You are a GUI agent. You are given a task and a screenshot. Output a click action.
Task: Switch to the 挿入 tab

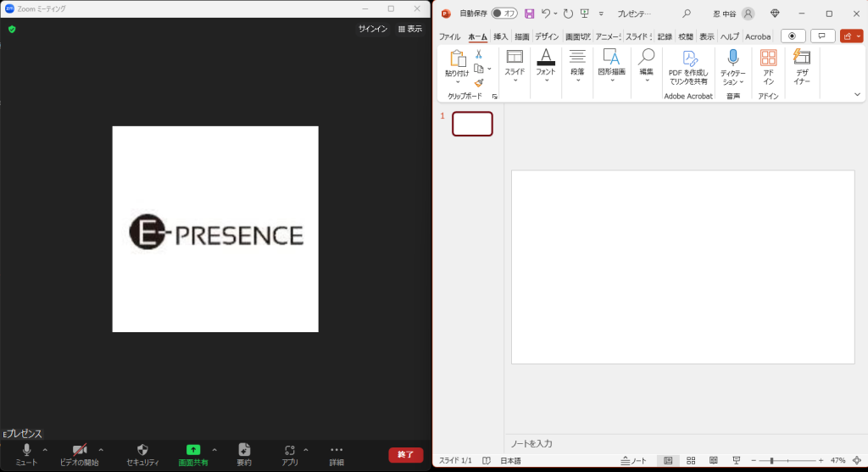point(500,36)
